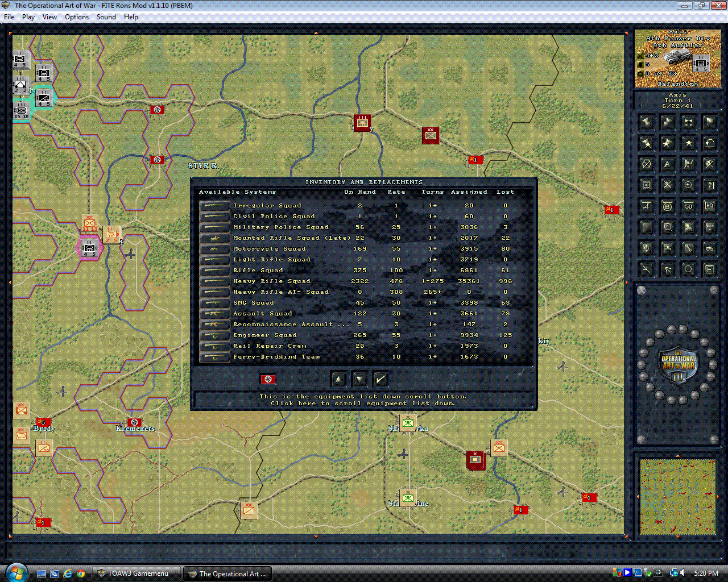Open the Options menu
Screen dimensions: 728x582
(77, 17)
